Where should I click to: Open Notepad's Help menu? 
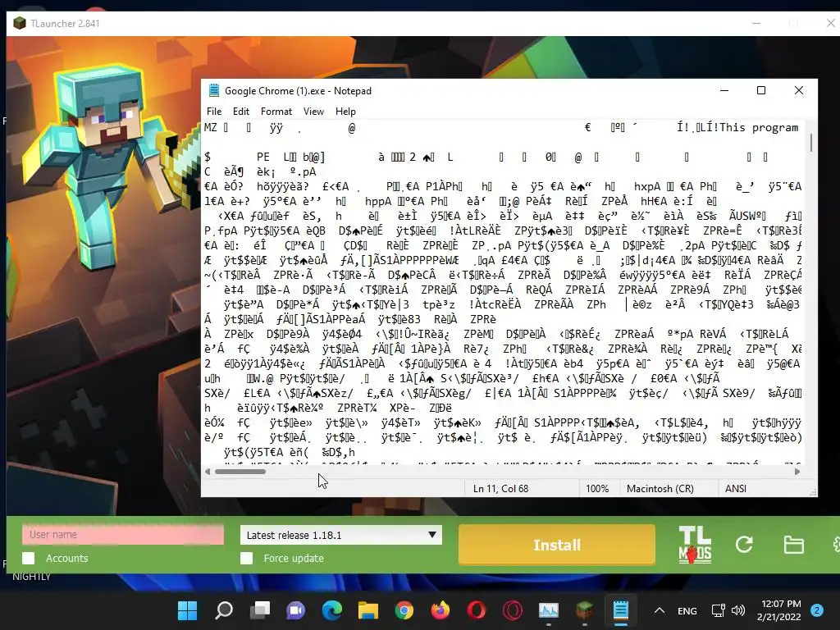click(345, 112)
